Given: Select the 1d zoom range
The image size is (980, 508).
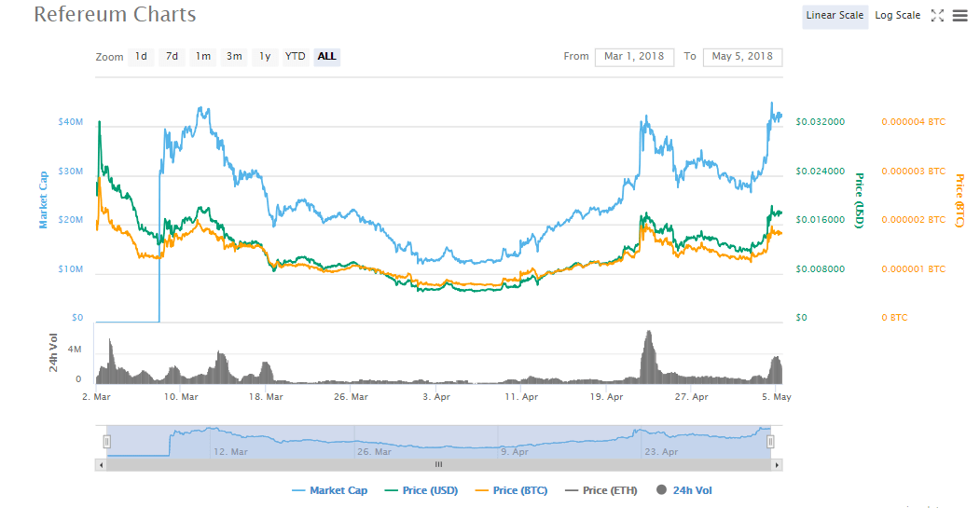Looking at the screenshot, I should pyautogui.click(x=141, y=57).
